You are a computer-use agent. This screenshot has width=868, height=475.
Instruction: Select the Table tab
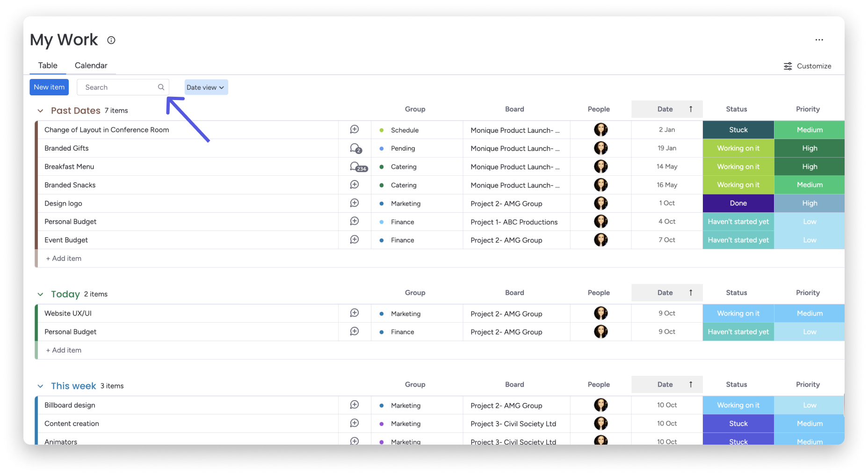coord(48,65)
